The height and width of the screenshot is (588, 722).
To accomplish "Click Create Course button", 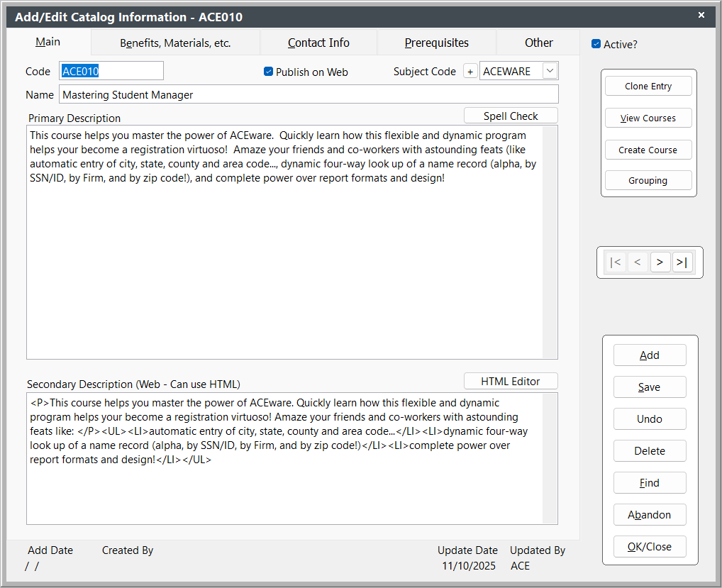I will tap(648, 150).
